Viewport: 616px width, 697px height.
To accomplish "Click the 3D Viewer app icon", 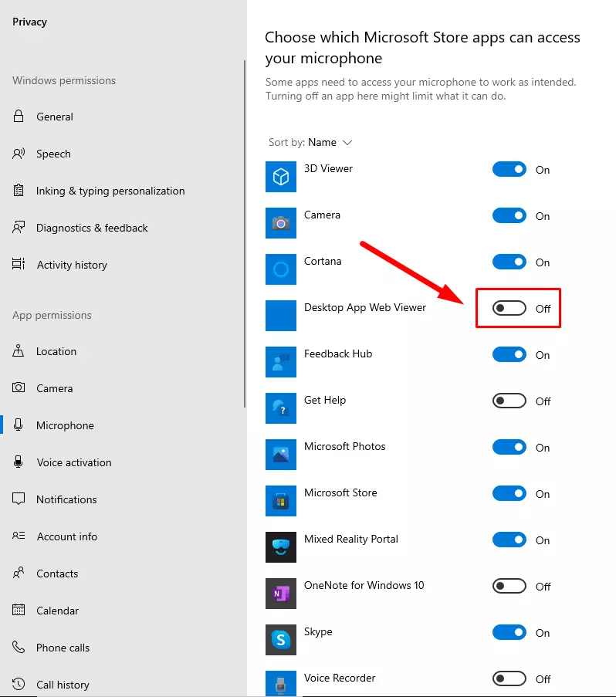I will pyautogui.click(x=281, y=177).
